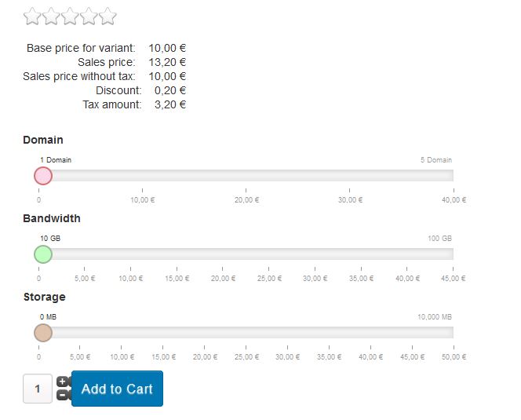Set Storage slider to 15,00 € mark

pyautogui.click(x=163, y=333)
